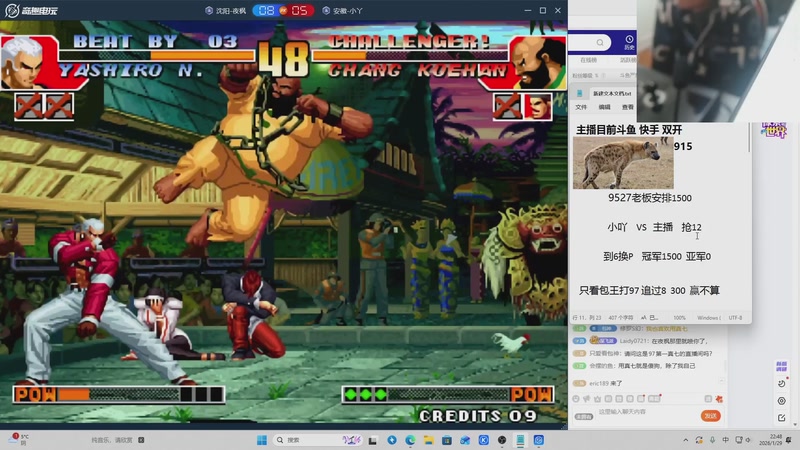Click the 未佩戴 badge beside chat input

pos(584,416)
